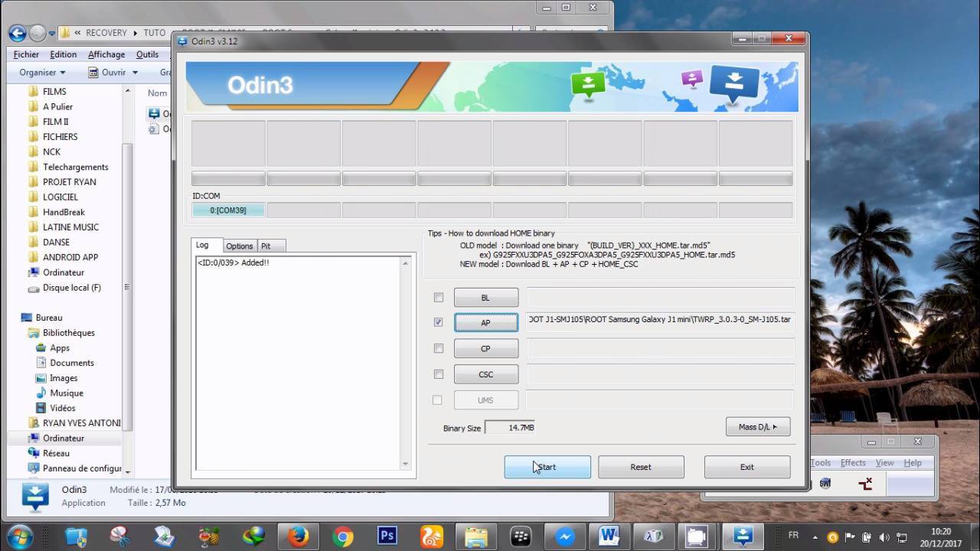
Task: Click the power icon in system tray
Action: tap(868, 537)
